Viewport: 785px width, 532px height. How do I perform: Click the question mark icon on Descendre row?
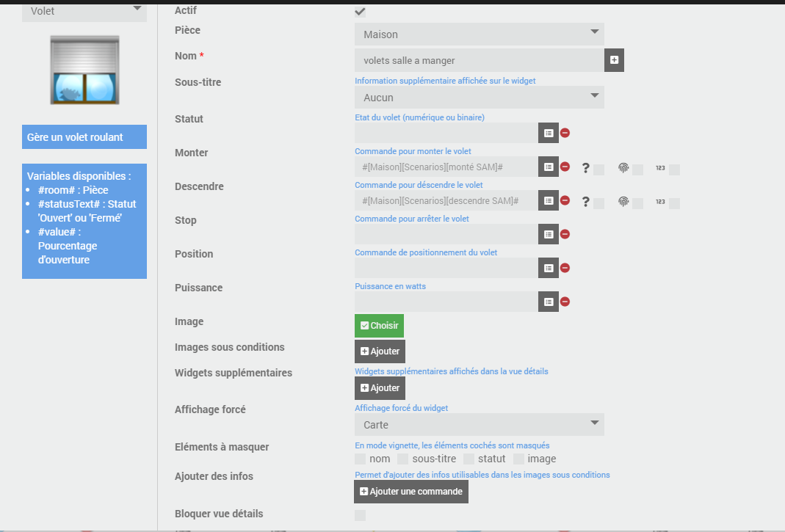[x=585, y=202]
